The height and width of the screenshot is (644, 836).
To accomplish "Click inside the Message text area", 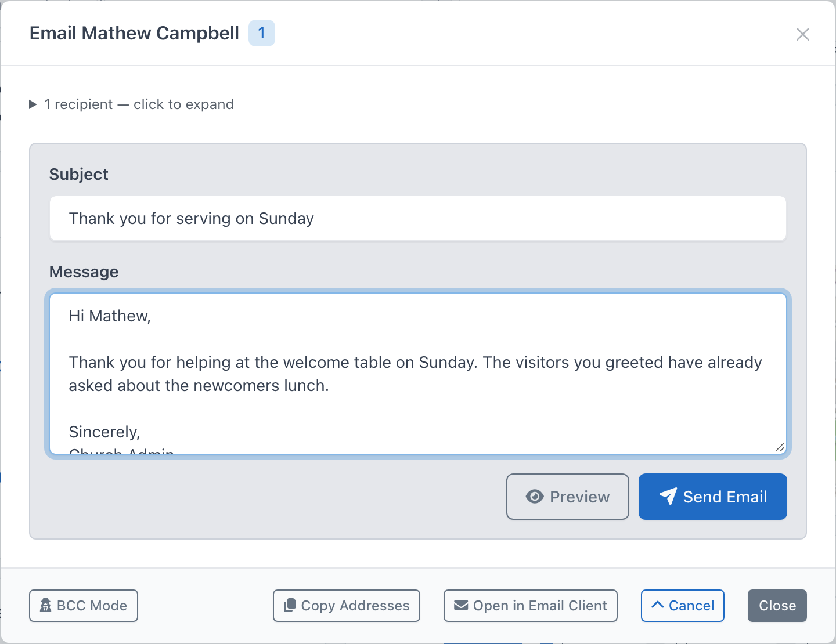I will pyautogui.click(x=418, y=374).
